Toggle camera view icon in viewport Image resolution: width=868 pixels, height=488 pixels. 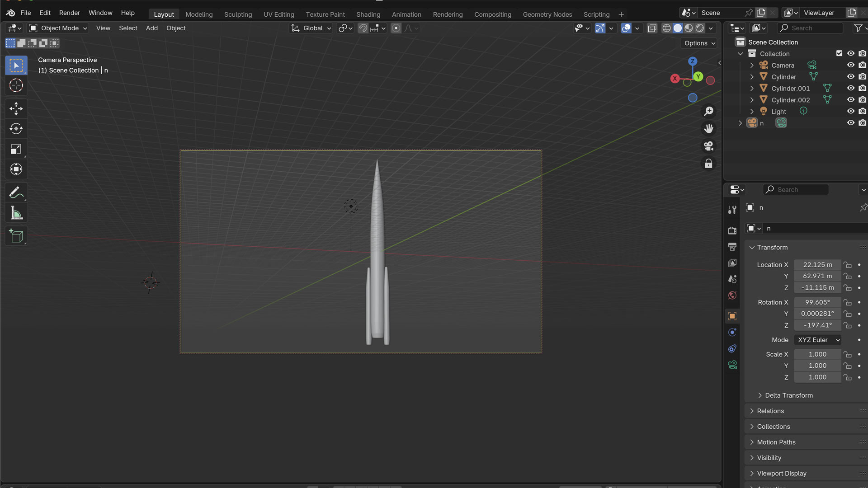[708, 146]
